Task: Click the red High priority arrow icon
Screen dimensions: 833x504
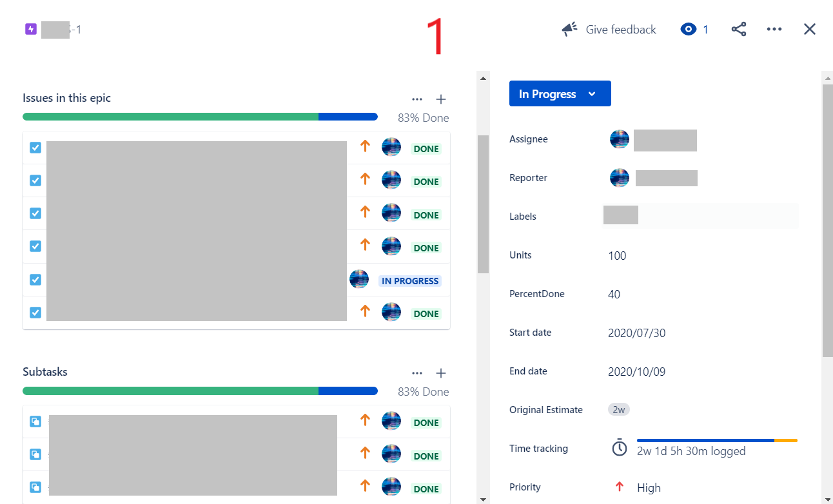Action: pyautogui.click(x=620, y=487)
